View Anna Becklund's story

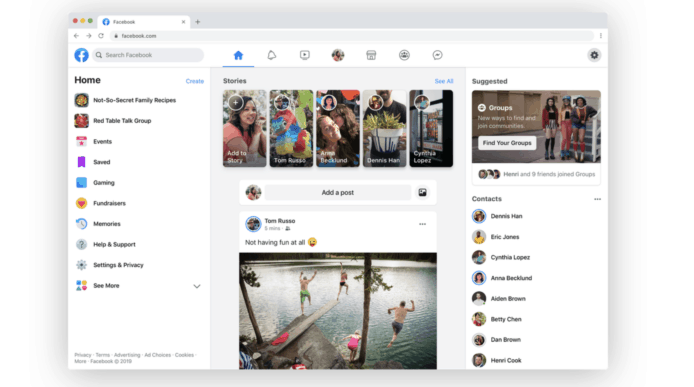pos(338,128)
